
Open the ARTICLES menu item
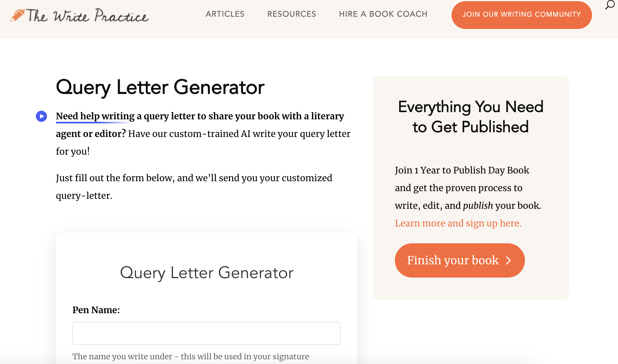click(224, 14)
